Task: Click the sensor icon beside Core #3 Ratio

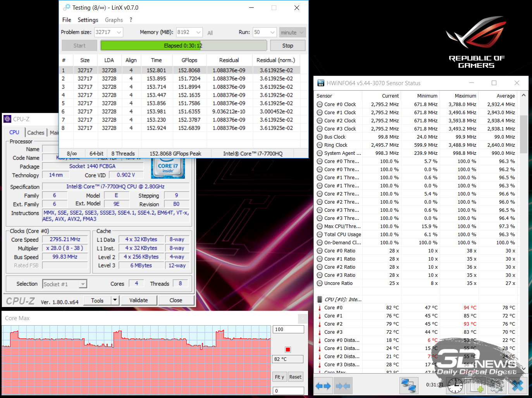Action: (320, 275)
